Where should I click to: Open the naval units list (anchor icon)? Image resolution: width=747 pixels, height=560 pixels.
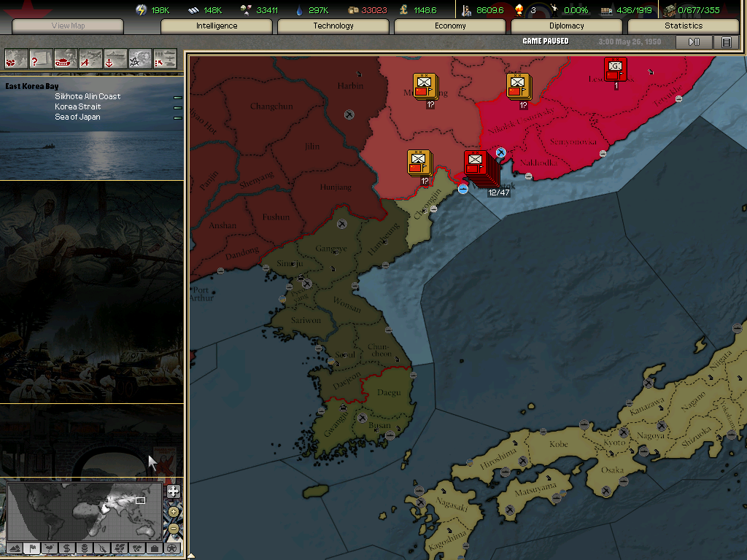[115, 58]
